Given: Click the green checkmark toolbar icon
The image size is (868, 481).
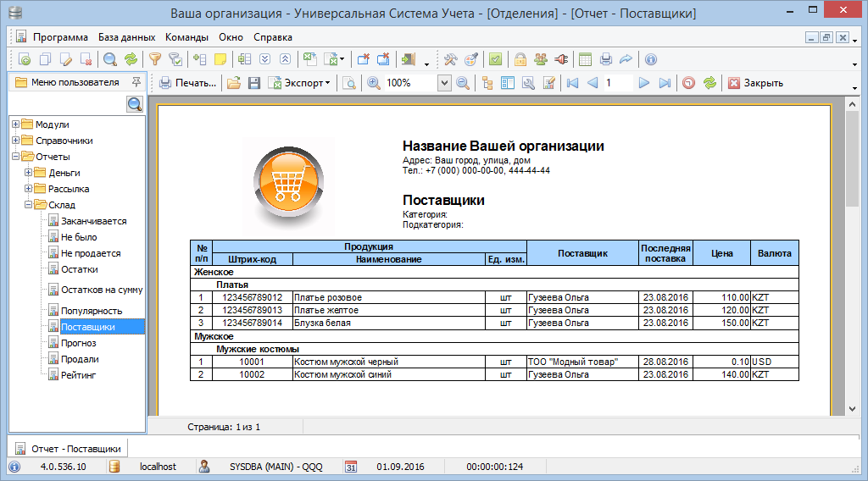Looking at the screenshot, I should [x=496, y=59].
